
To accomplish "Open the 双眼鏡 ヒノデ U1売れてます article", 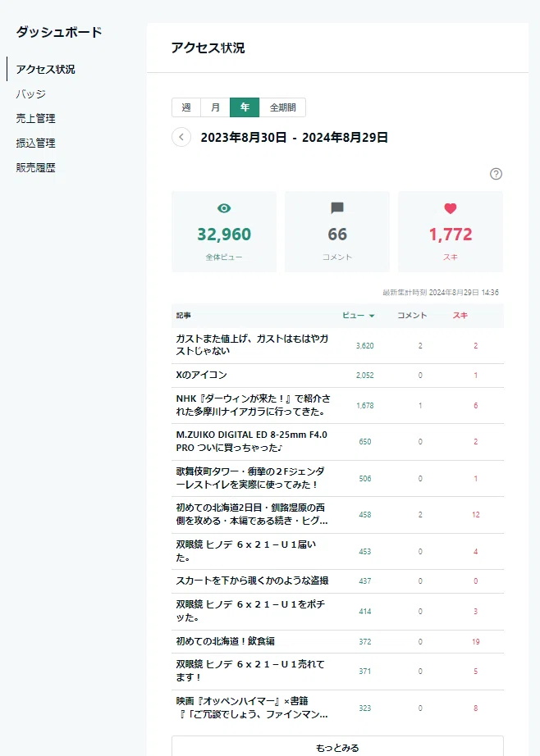I will (250, 671).
